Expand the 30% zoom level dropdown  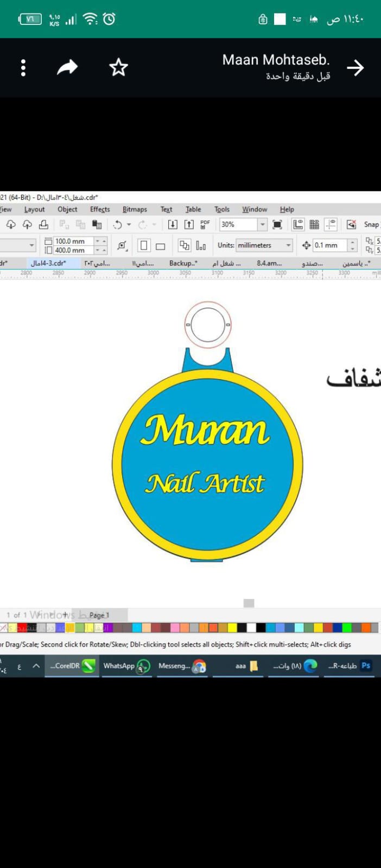[263, 225]
